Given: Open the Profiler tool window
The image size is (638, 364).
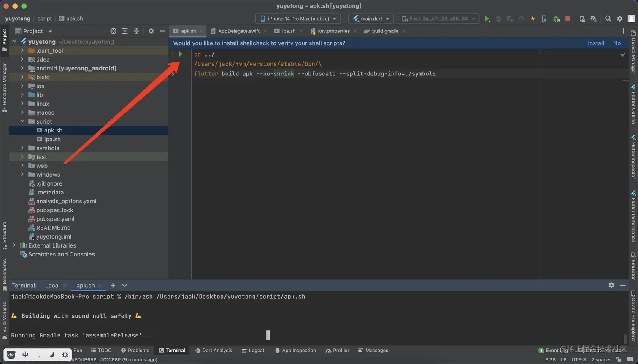Looking at the screenshot, I should pyautogui.click(x=337, y=351).
